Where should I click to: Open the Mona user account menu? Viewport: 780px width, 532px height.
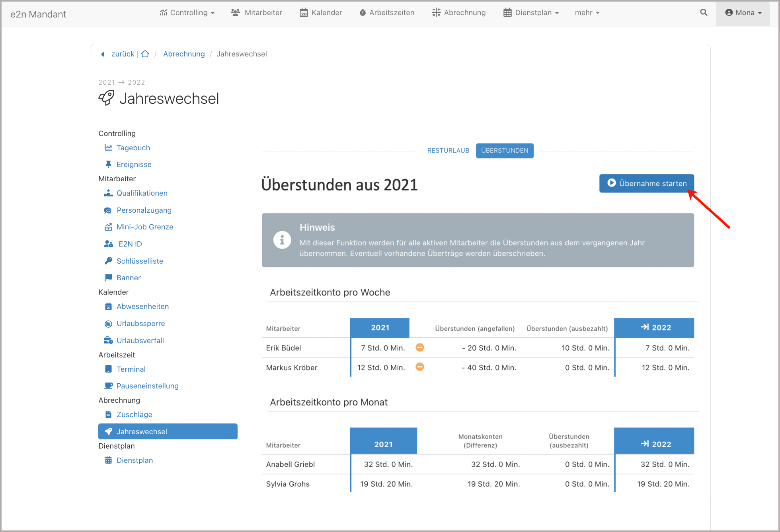tap(743, 12)
